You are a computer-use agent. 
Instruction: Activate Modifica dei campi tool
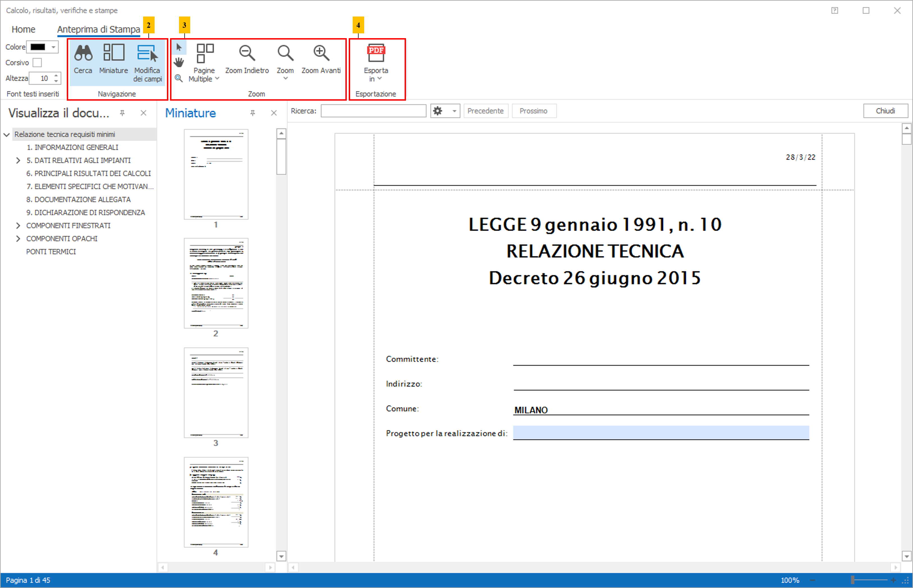(x=148, y=63)
